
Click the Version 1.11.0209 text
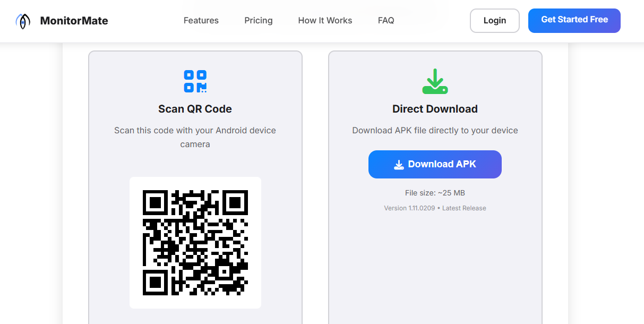click(x=409, y=208)
